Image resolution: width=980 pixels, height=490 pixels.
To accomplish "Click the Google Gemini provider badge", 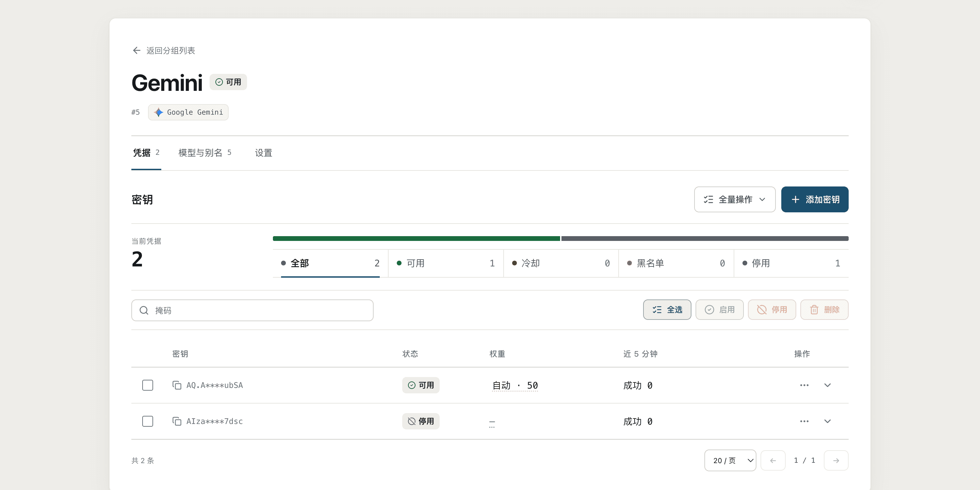I will (x=188, y=112).
